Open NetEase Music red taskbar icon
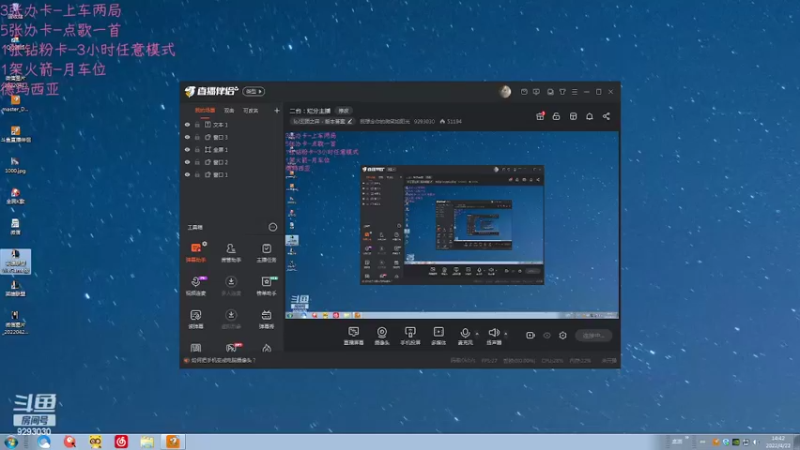This screenshot has width=800, height=450. point(121,442)
